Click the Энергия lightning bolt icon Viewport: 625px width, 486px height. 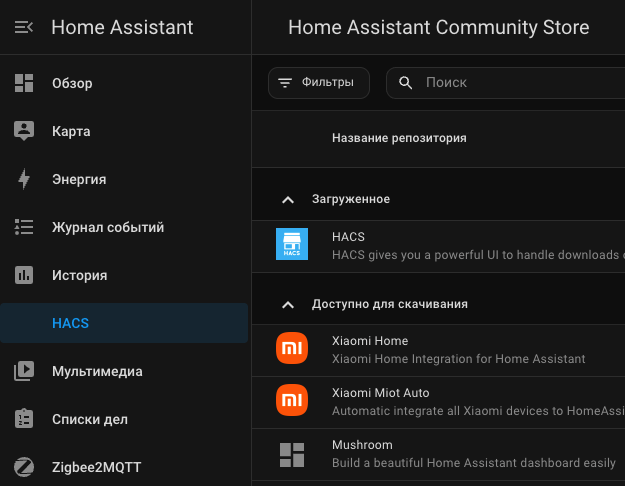(x=24, y=179)
